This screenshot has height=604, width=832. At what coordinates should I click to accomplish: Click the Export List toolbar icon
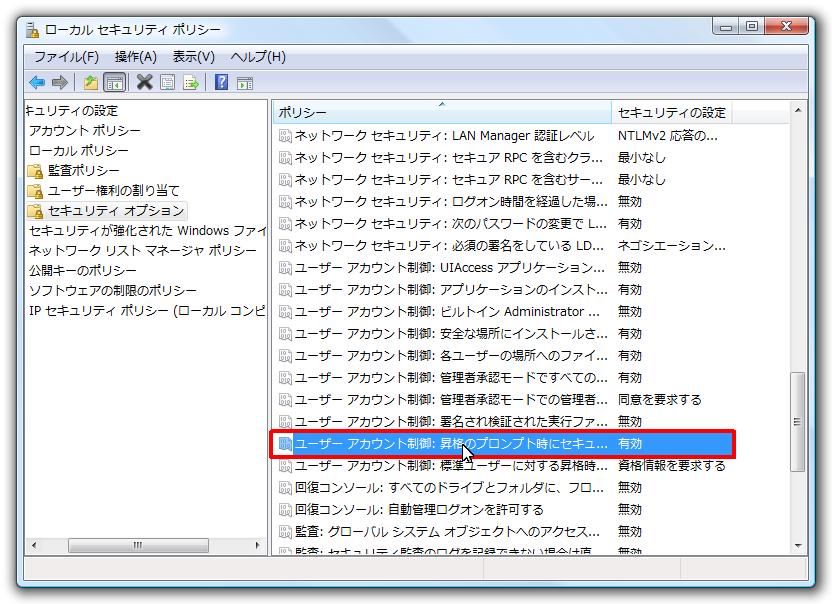(x=190, y=82)
